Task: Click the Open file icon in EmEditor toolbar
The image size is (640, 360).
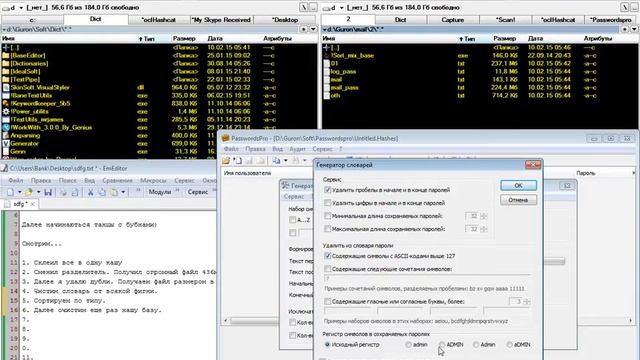Action: (x=29, y=192)
